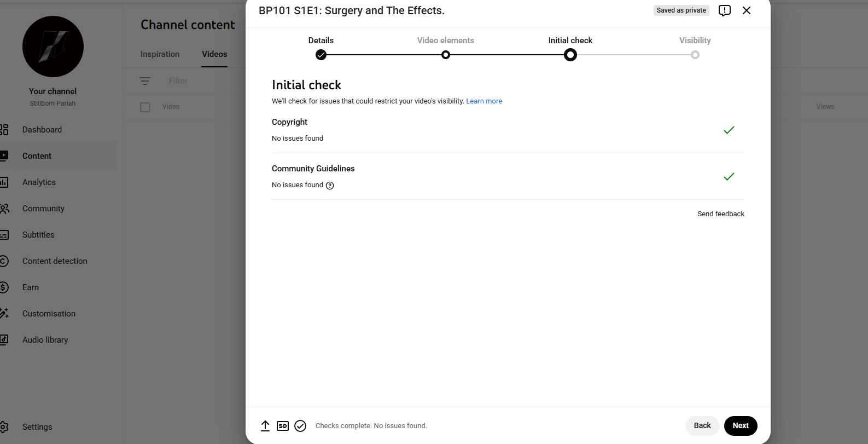
Task: Switch to the Inspiration tab
Action: [x=160, y=54]
